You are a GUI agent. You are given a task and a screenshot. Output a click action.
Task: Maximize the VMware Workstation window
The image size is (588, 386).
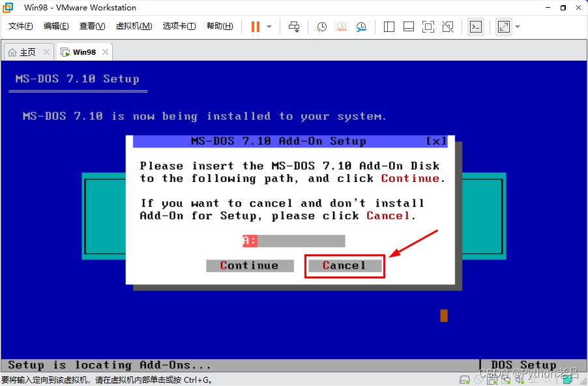tap(563, 8)
